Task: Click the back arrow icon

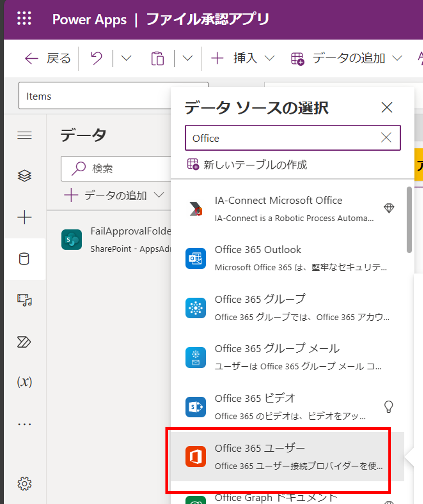Action: 31,59
